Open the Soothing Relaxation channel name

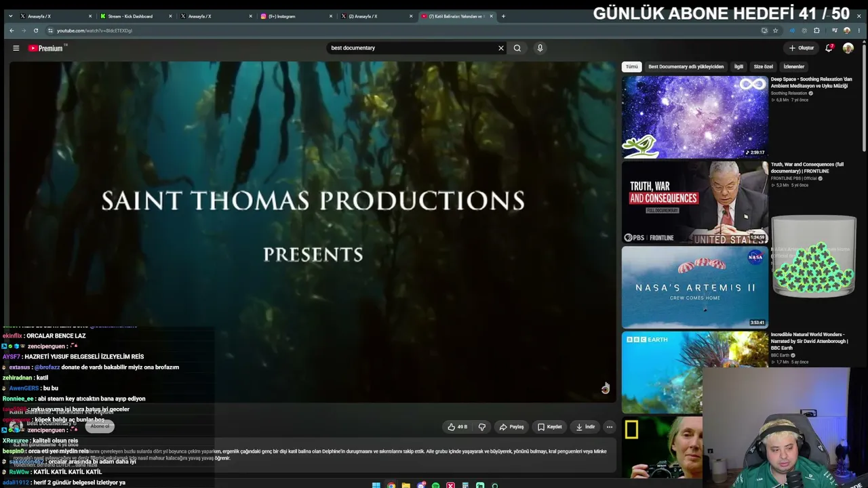789,94
